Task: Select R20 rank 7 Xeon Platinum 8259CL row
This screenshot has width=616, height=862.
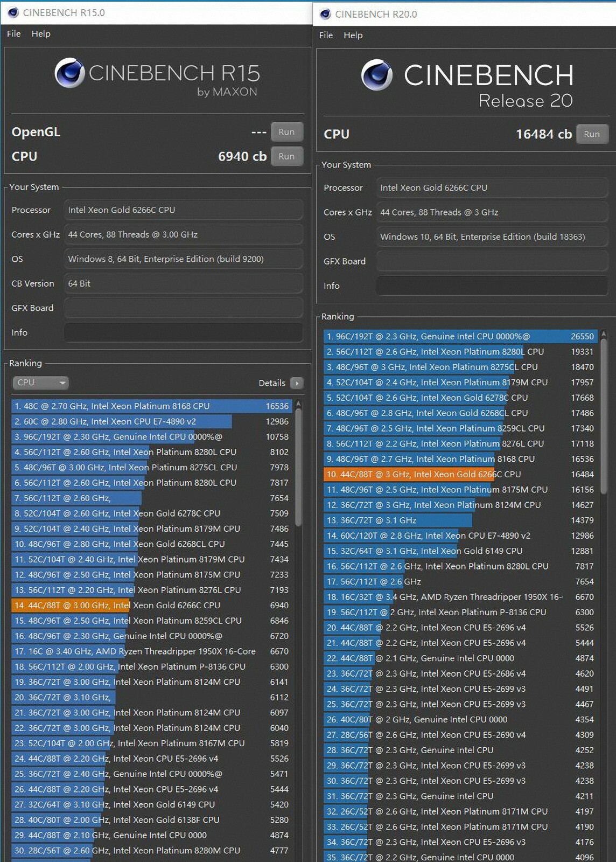Action: pos(460,428)
